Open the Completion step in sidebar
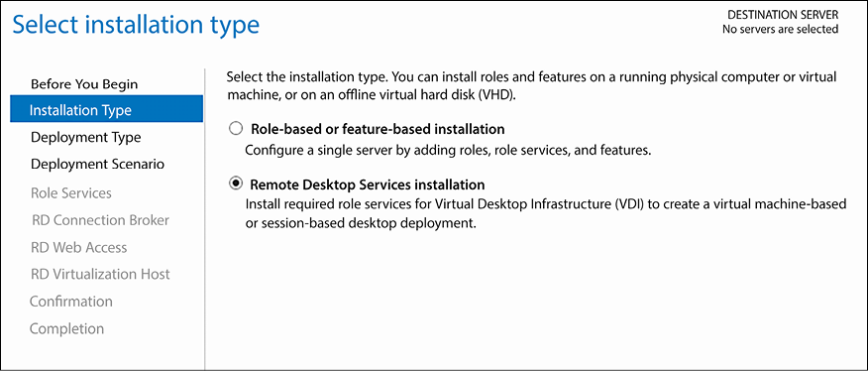The height and width of the screenshot is (371, 868). [x=66, y=328]
